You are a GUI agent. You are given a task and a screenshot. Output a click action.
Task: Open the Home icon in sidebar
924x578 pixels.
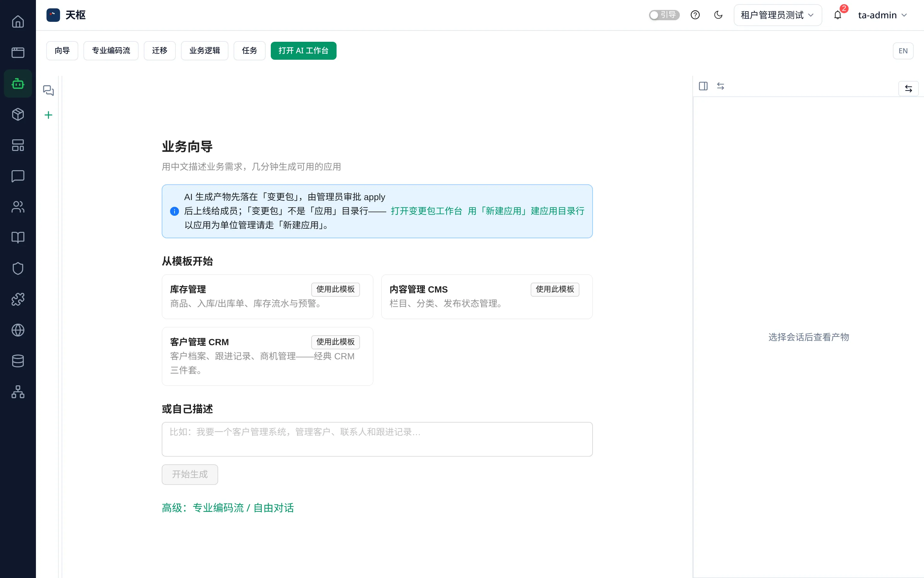tap(18, 22)
